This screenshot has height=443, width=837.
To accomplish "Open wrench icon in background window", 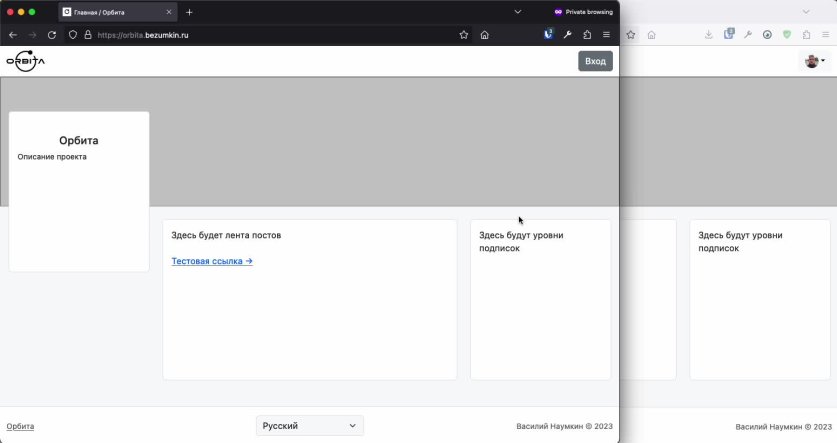I will (x=748, y=35).
